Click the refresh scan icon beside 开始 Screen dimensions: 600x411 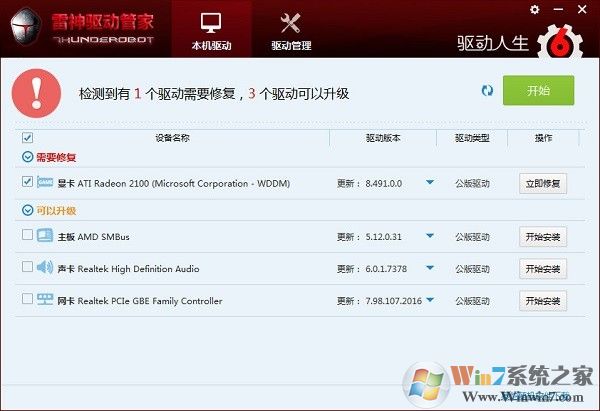click(487, 91)
